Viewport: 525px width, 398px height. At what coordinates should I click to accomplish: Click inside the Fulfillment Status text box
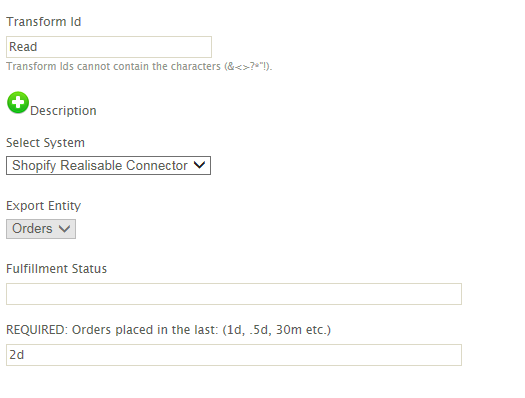pos(234,294)
